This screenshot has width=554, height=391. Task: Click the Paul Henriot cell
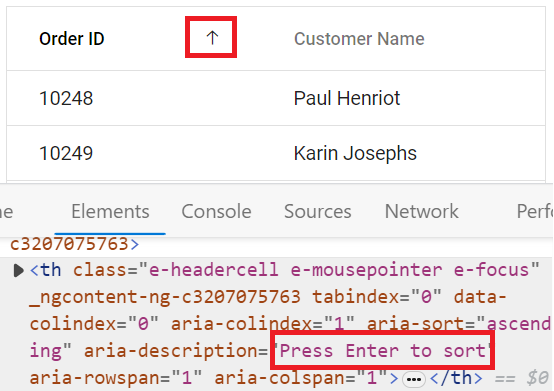347,98
